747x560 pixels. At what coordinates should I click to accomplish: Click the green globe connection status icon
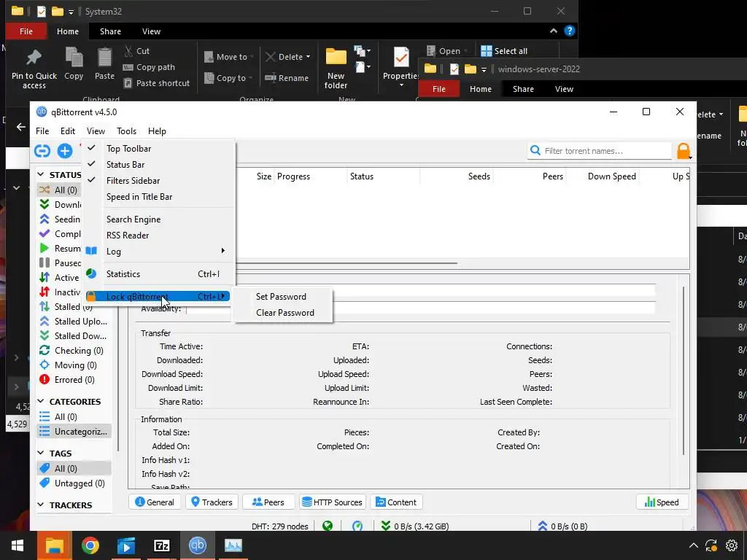click(328, 526)
